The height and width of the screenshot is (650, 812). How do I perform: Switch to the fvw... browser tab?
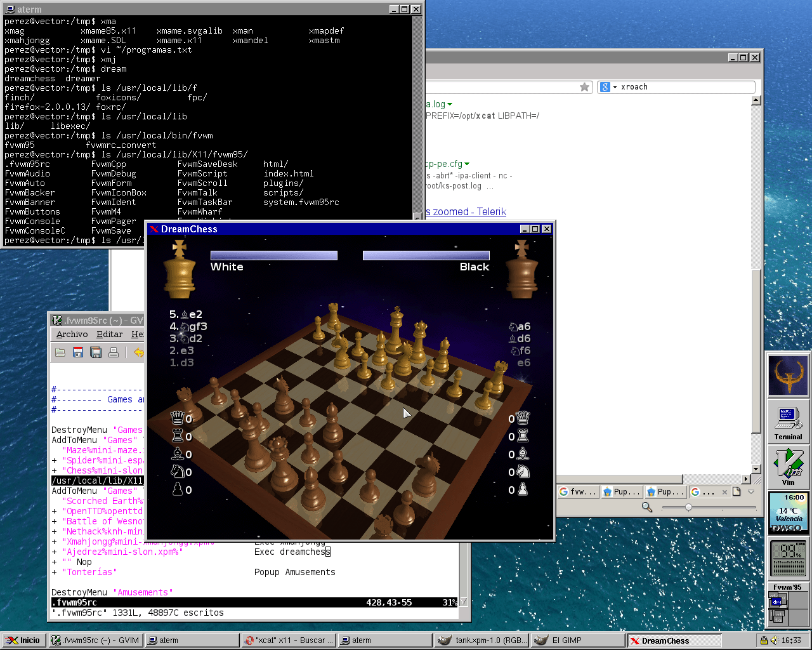[x=578, y=492]
